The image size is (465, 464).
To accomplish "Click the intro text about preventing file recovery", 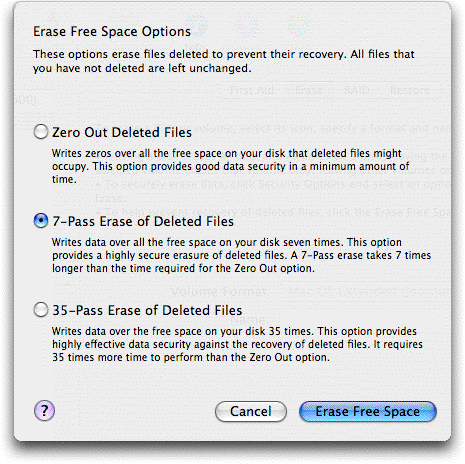I will click(224, 61).
